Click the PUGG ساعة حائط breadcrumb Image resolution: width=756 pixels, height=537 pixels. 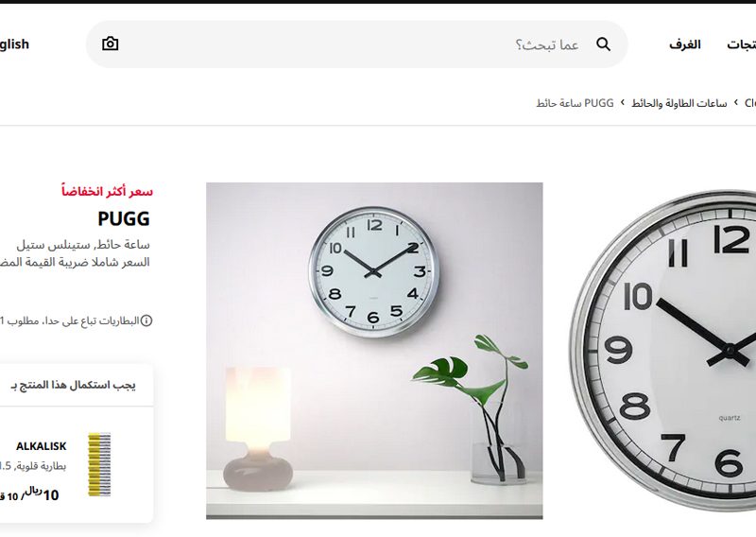(575, 103)
